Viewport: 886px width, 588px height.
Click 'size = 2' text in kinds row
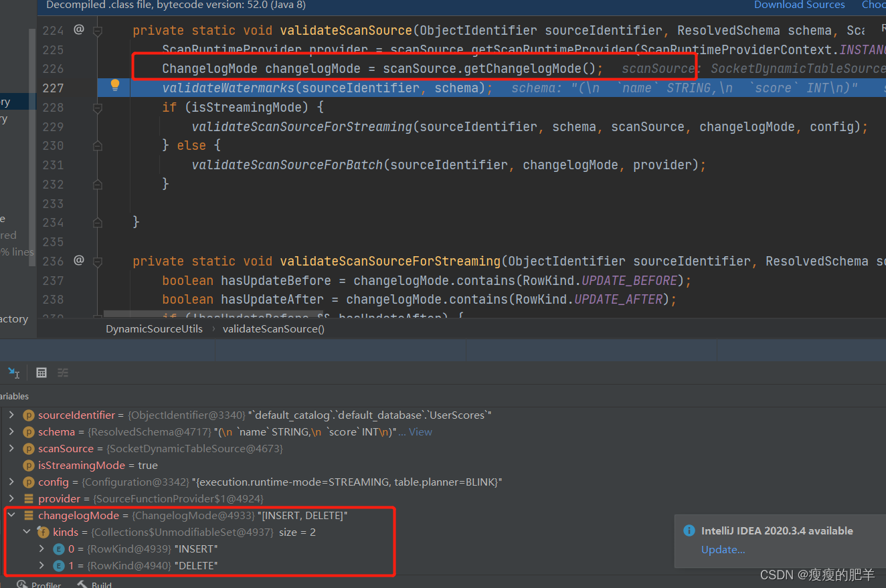coord(297,532)
